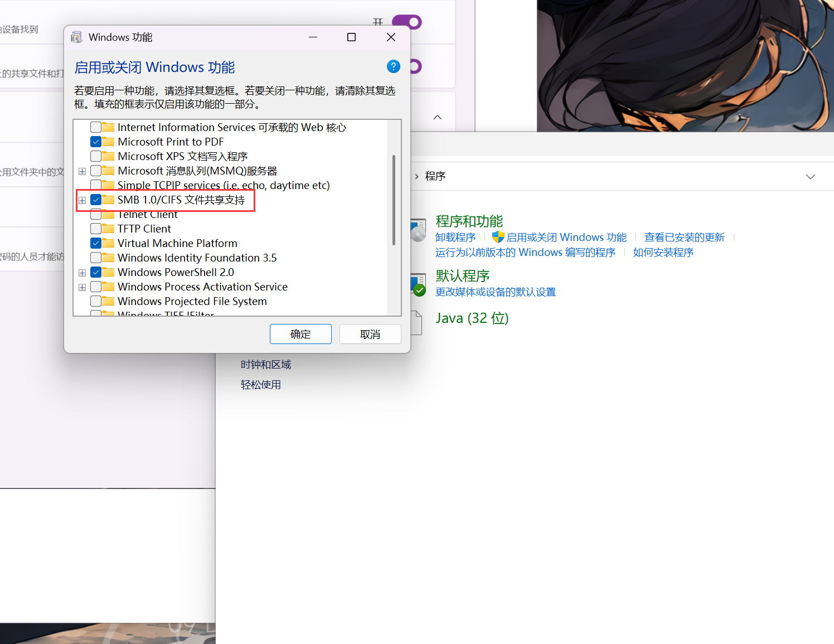
Task: Click the 如何安装程序 link
Action: [x=663, y=253]
